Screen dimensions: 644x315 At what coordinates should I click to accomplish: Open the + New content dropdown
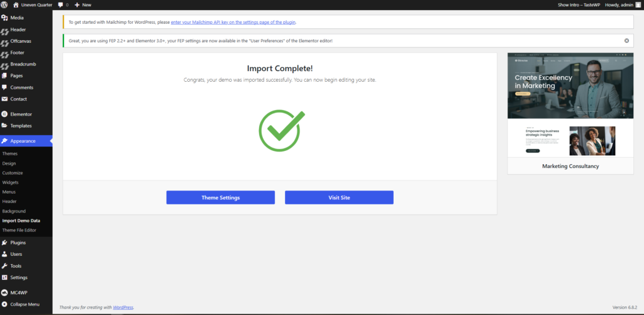[82, 4]
